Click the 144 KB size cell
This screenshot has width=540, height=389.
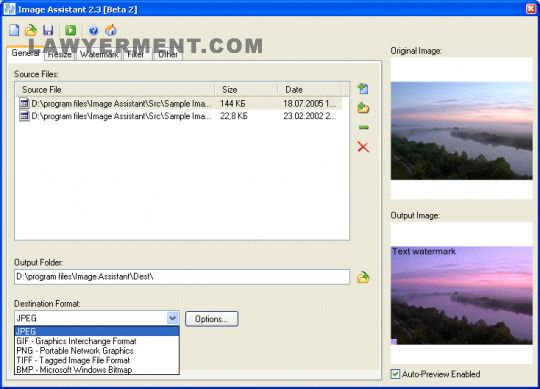click(x=233, y=103)
